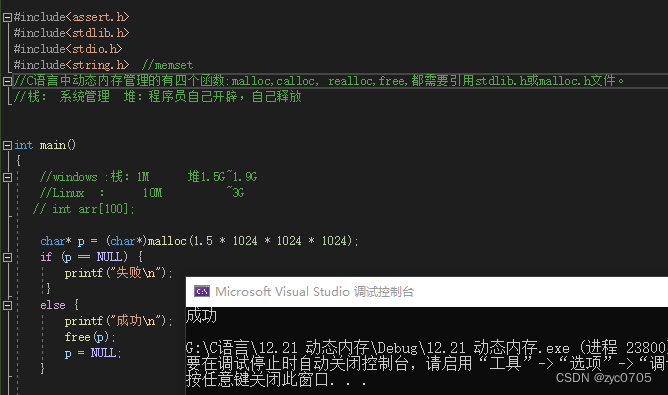Collapse the C语言 comment block fold marker
The height and width of the screenshot is (395, 668).
7,81
